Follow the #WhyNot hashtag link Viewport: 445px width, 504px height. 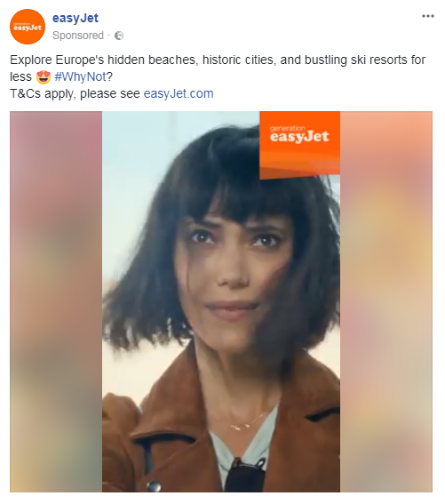coord(80,76)
